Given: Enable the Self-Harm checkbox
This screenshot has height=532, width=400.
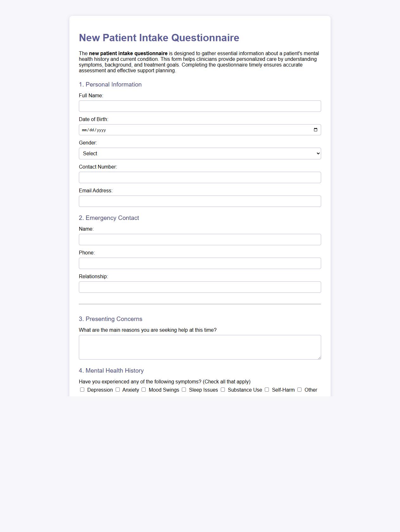Looking at the screenshot, I should (267, 389).
